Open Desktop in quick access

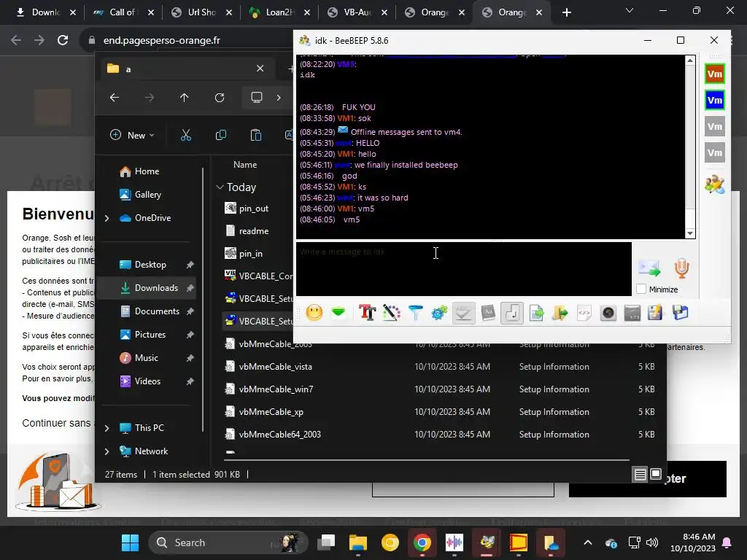tap(150, 264)
